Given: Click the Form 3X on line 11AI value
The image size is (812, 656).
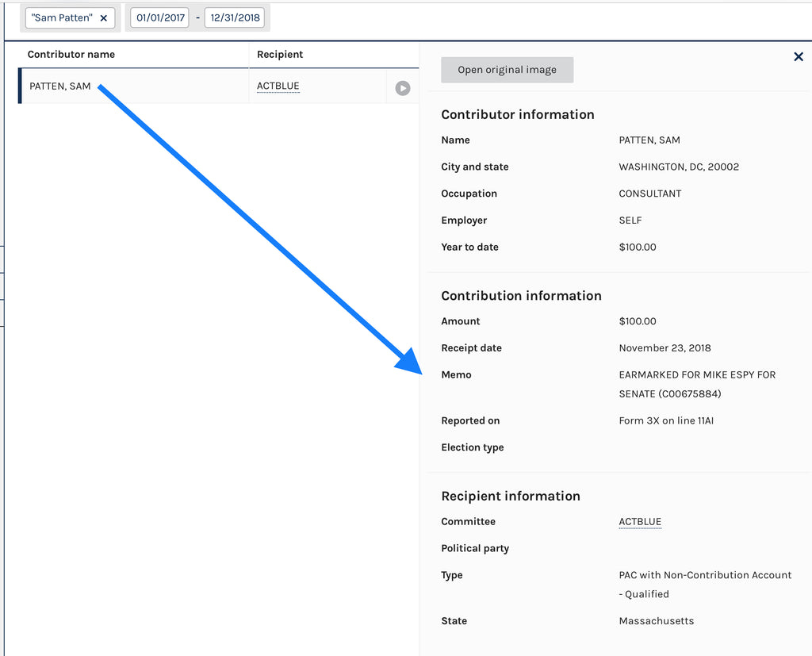Looking at the screenshot, I should 666,421.
